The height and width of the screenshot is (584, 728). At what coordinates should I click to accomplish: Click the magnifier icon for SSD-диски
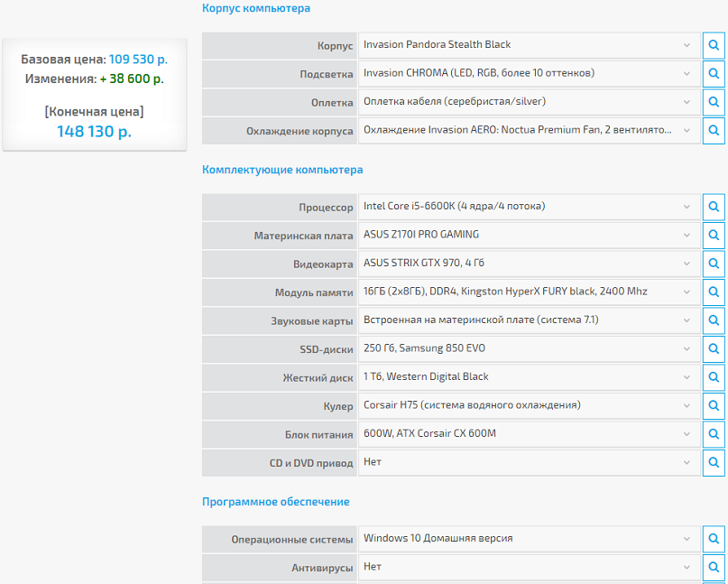point(714,349)
